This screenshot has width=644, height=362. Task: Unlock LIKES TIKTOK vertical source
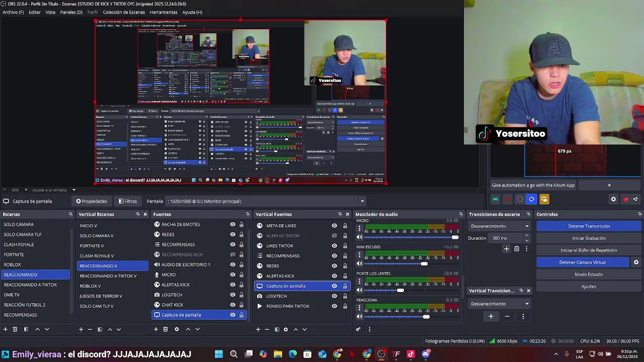pyautogui.click(x=345, y=246)
